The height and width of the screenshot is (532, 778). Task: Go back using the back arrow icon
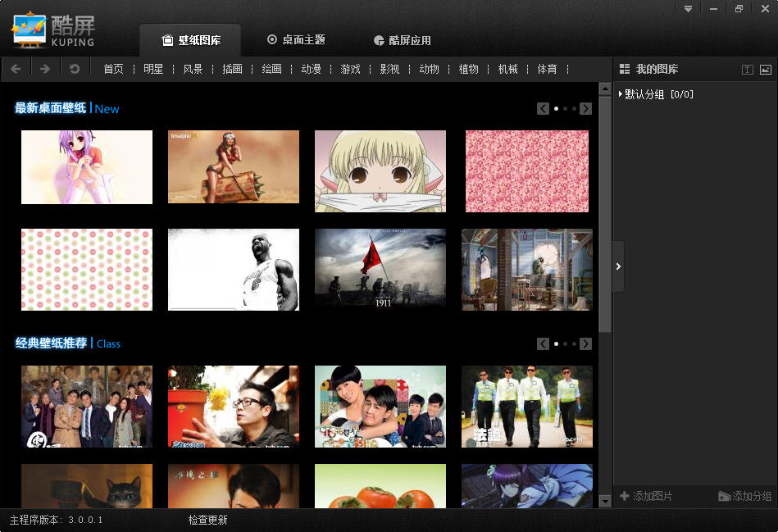pyautogui.click(x=16, y=69)
